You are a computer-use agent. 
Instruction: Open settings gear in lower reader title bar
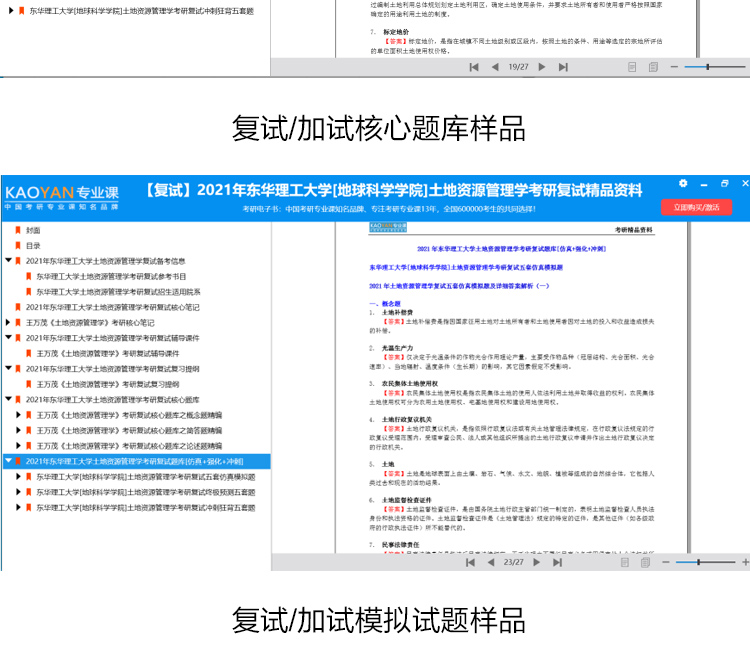point(683,183)
